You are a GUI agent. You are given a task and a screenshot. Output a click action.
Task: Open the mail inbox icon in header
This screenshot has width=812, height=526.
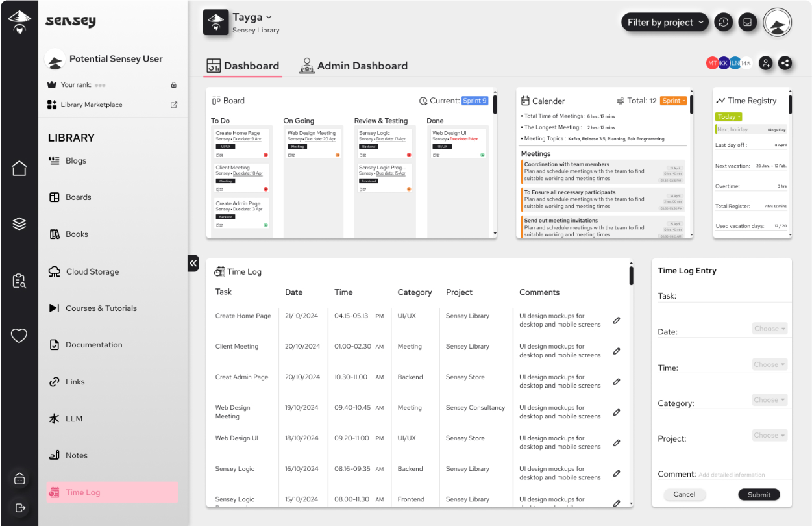click(748, 22)
